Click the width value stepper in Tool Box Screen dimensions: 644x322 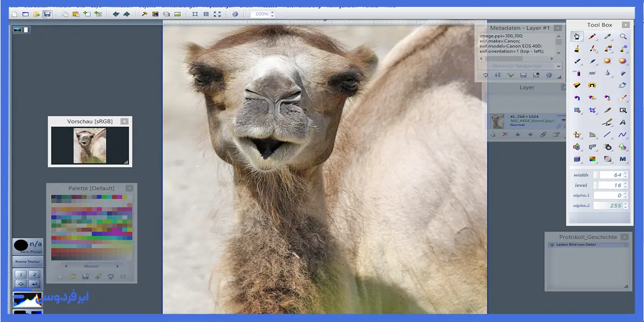(x=626, y=175)
